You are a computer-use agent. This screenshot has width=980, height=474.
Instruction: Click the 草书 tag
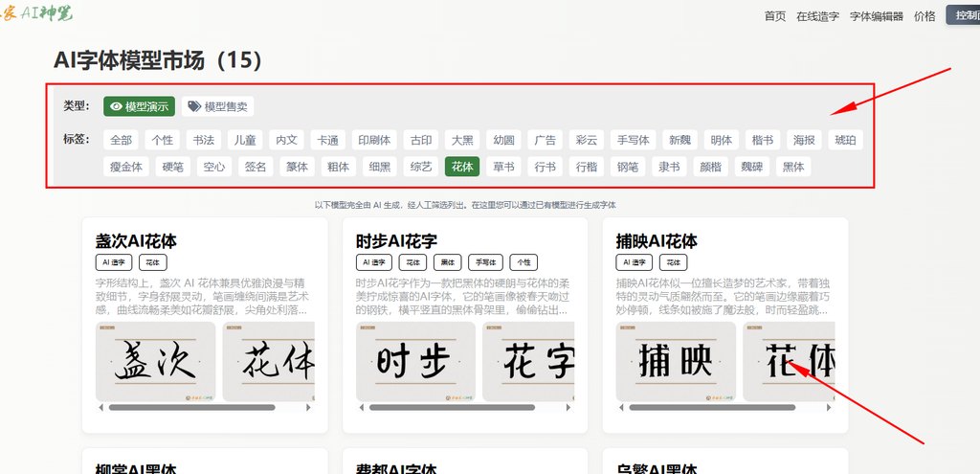point(503,167)
